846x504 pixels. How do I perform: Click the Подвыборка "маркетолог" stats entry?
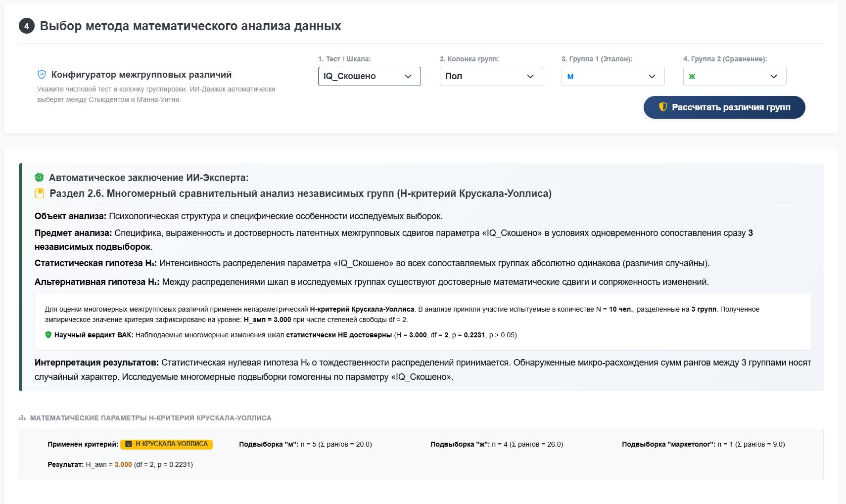pos(704,444)
